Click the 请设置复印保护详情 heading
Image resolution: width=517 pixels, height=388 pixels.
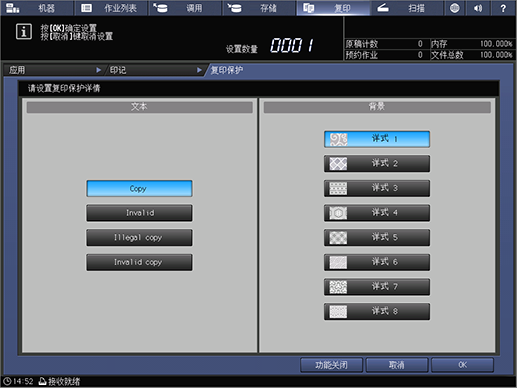point(64,88)
